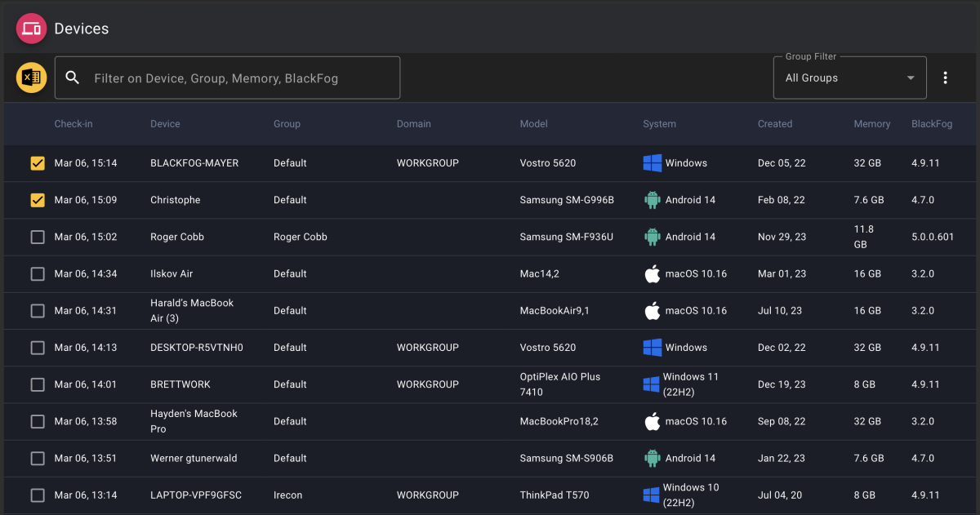Click the Windows 11 (22H2) system text
Screen dimensions: 980x515
[x=691, y=384]
